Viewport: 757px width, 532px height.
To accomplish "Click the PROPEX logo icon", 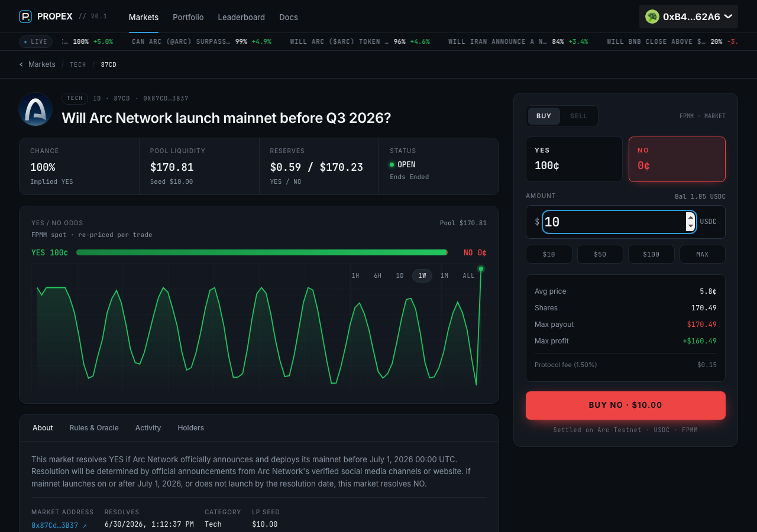I will 25,17.
